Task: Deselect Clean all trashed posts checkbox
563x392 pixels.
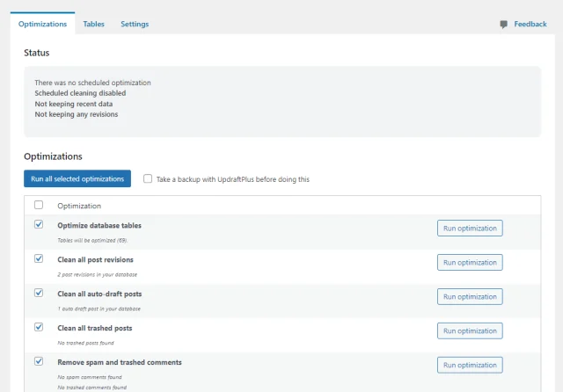Action: [39, 327]
